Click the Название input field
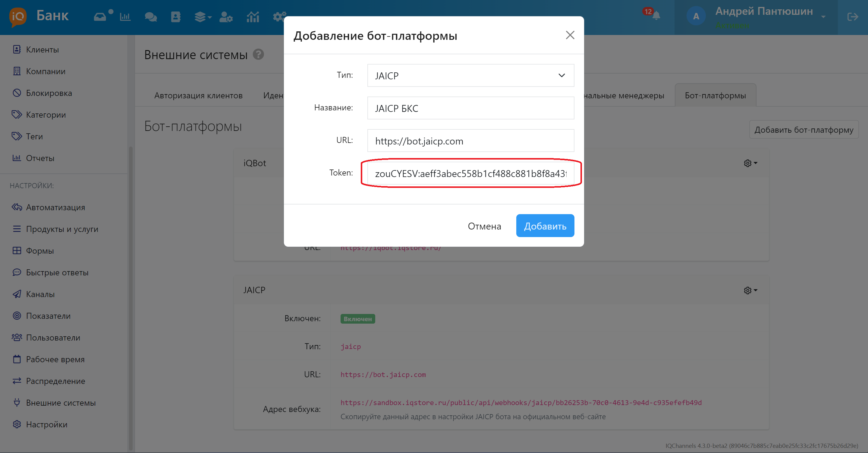 pos(470,108)
